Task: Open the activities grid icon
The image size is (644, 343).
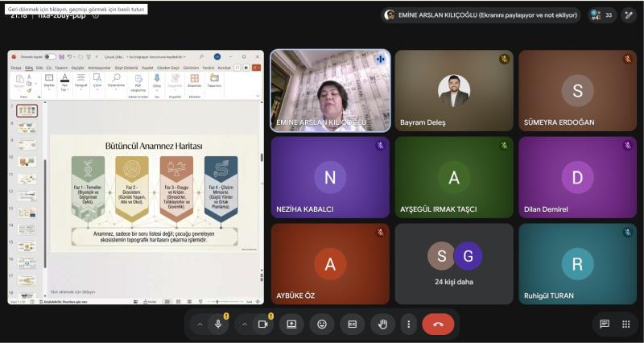Action: pos(626,324)
